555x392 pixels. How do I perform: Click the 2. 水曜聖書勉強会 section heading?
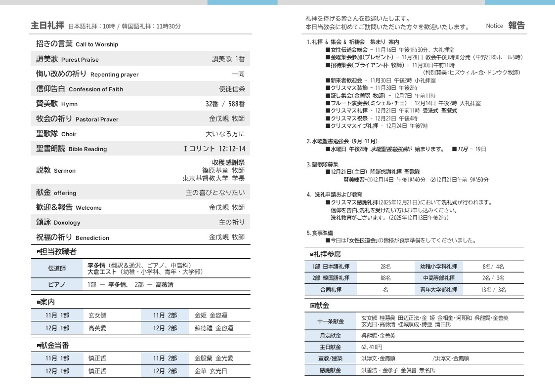342,141
